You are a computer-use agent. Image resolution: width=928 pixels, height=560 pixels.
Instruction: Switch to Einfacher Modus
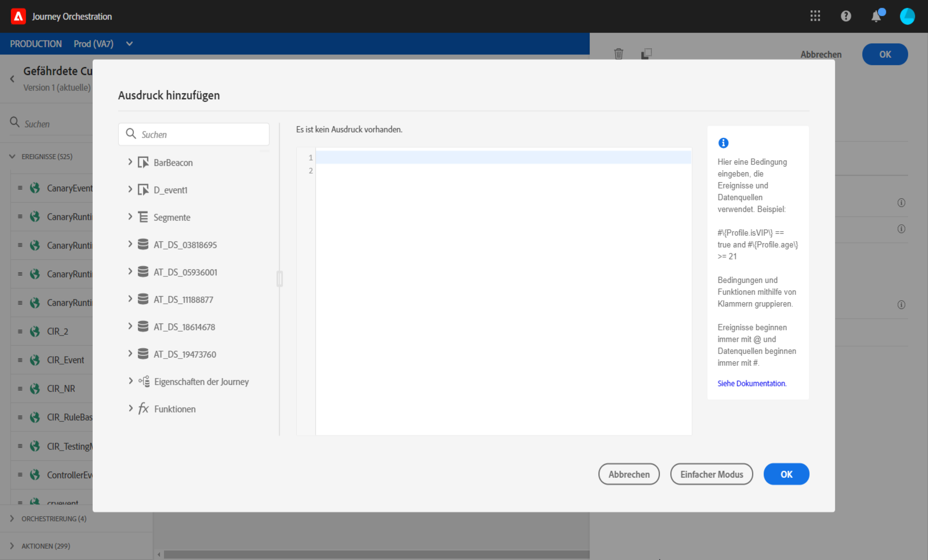[x=711, y=474]
